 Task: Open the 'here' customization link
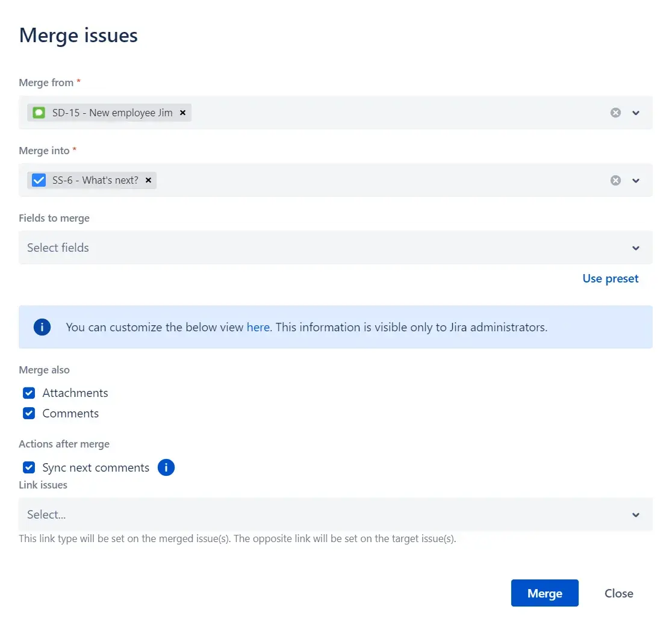point(258,328)
